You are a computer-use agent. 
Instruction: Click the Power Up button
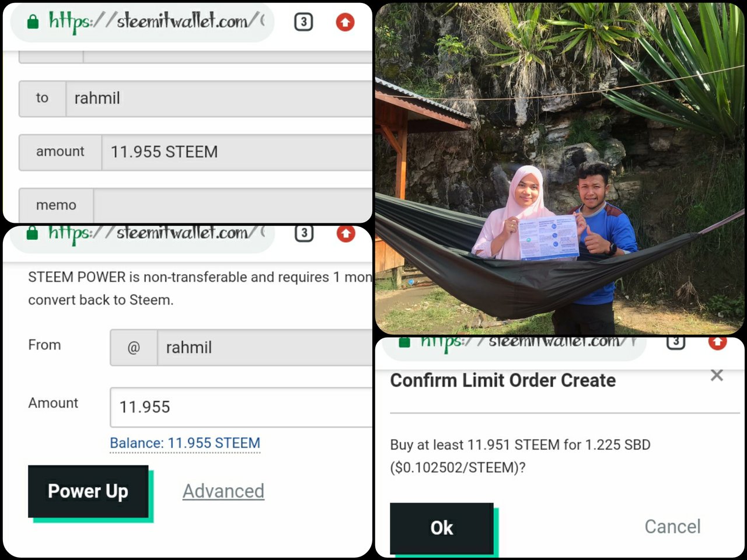point(88,491)
